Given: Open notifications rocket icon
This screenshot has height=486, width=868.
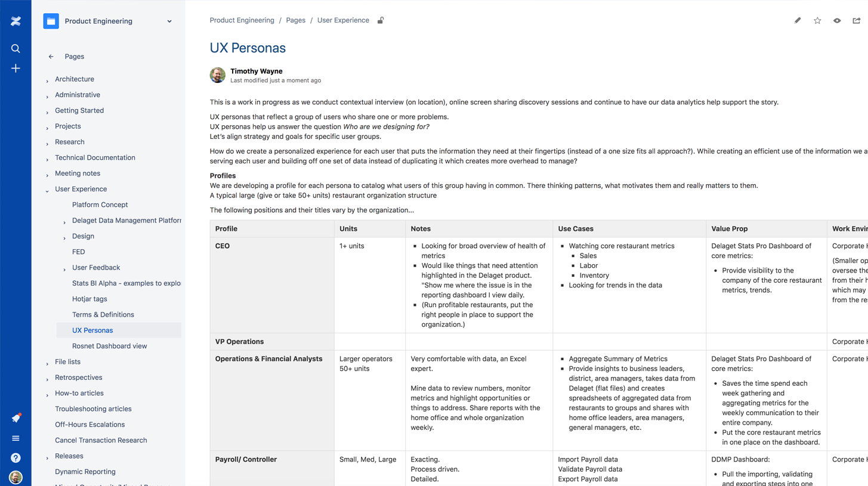Looking at the screenshot, I should point(16,418).
